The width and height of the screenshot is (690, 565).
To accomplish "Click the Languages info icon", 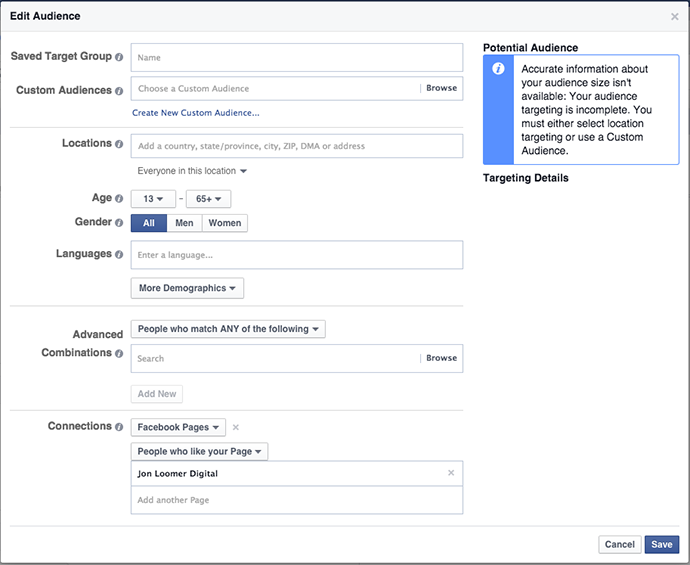I will tap(120, 254).
